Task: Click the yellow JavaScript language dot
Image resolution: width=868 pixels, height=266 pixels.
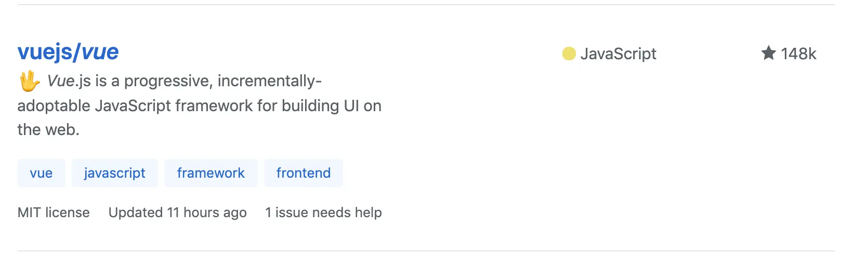Action: click(569, 54)
